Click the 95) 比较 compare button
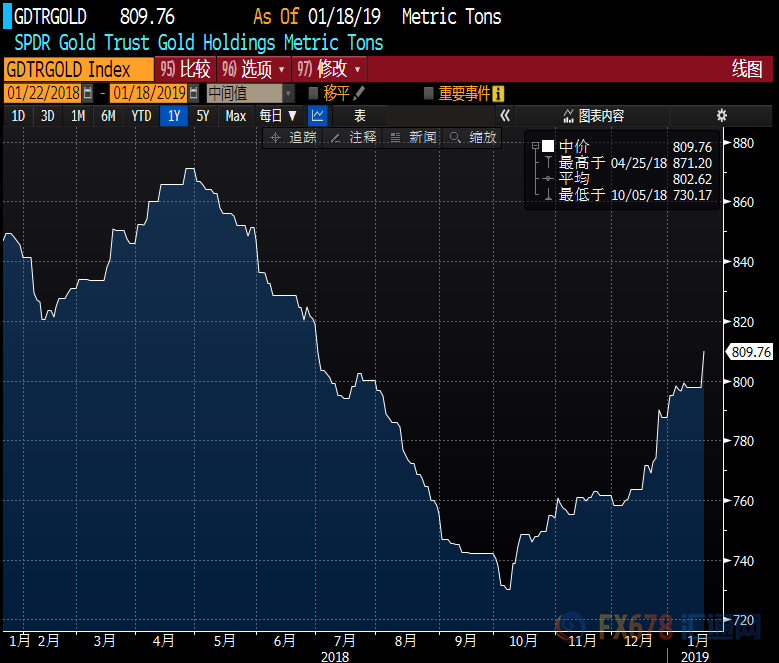 tap(185, 69)
